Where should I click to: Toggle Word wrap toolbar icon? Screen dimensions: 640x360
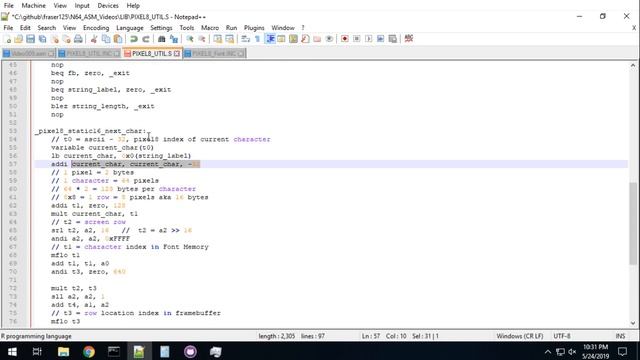point(245,39)
